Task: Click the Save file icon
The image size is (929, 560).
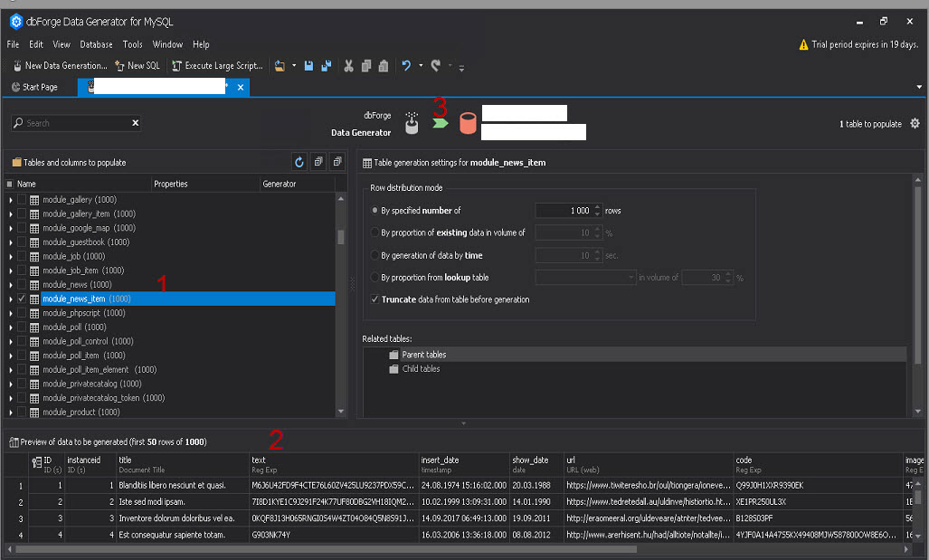Action: (307, 65)
